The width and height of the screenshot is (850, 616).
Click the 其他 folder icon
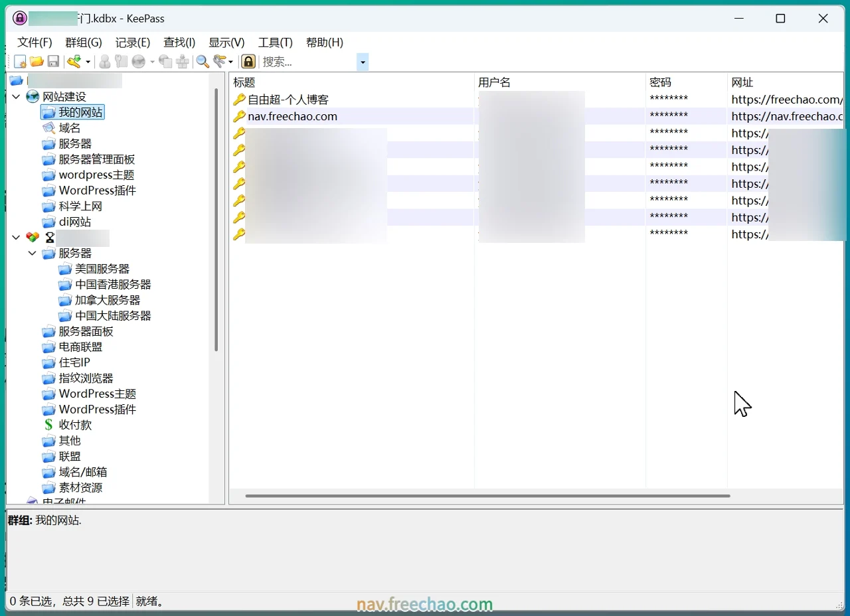(x=48, y=441)
